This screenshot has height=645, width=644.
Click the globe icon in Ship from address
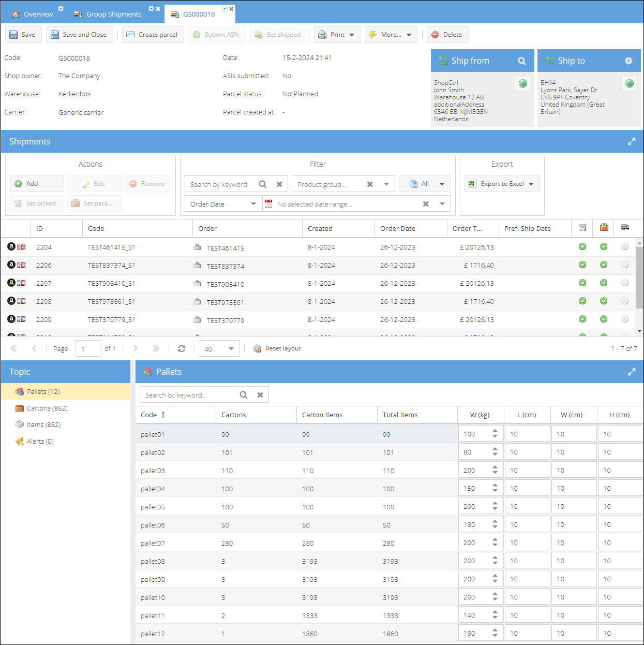pos(523,83)
